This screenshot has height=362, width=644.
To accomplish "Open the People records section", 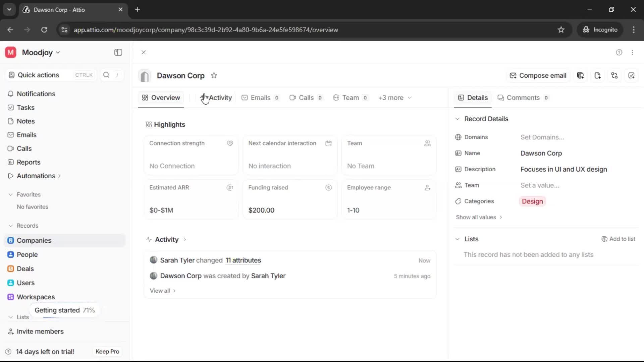I will coord(27,254).
